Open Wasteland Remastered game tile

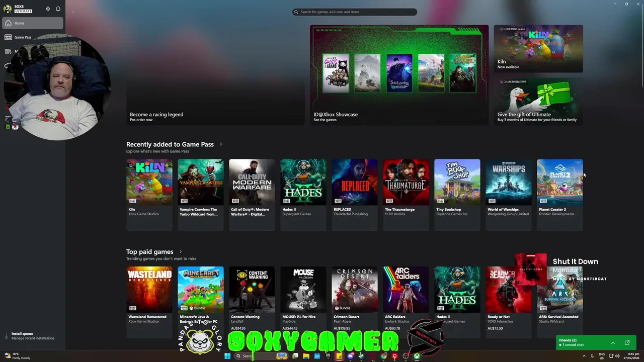tap(149, 302)
